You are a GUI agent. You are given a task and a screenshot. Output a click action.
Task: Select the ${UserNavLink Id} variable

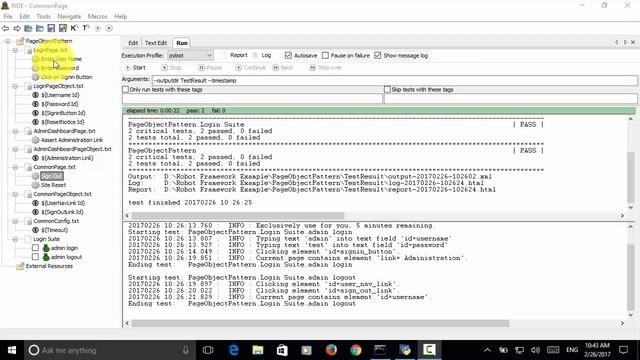[63, 203]
